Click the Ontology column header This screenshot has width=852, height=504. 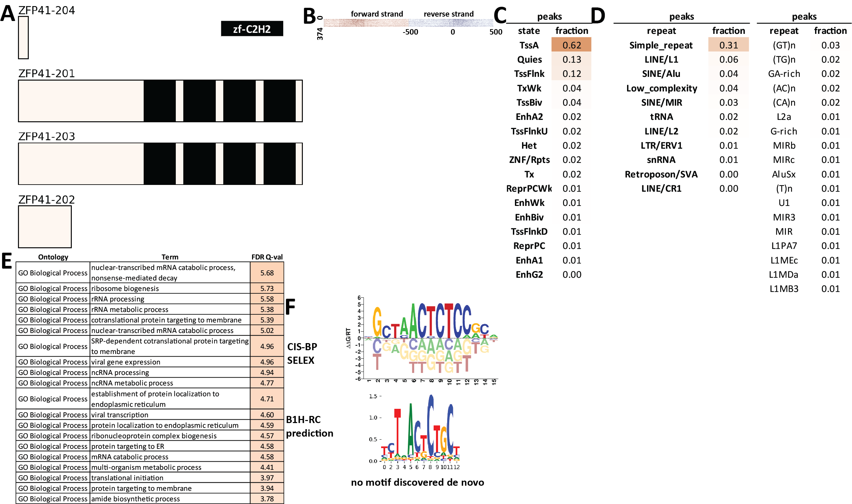coord(53,257)
